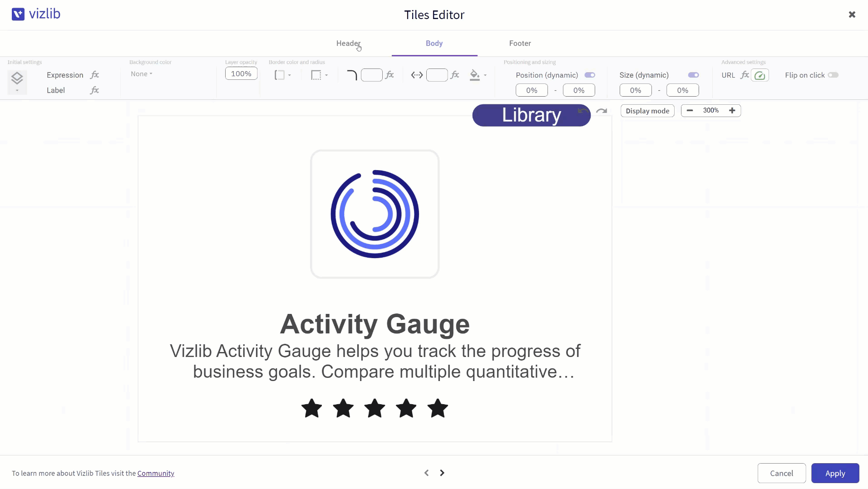Click the green gauge icon next to URL

760,75
